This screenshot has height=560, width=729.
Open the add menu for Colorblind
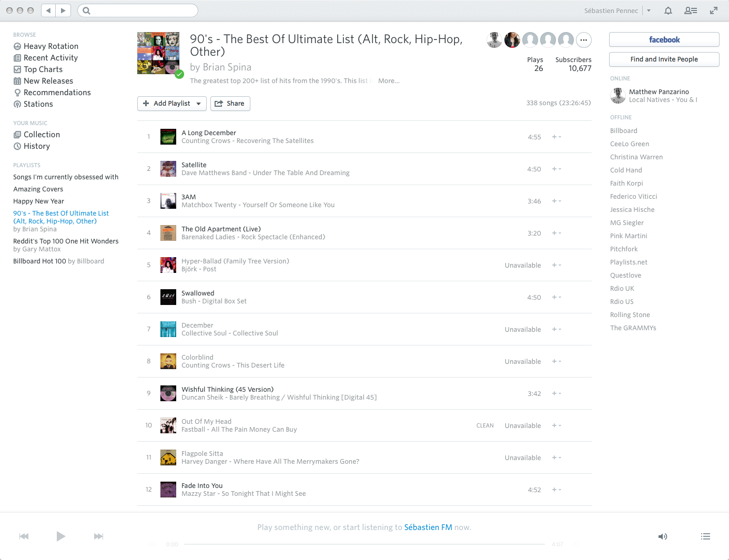pos(556,362)
